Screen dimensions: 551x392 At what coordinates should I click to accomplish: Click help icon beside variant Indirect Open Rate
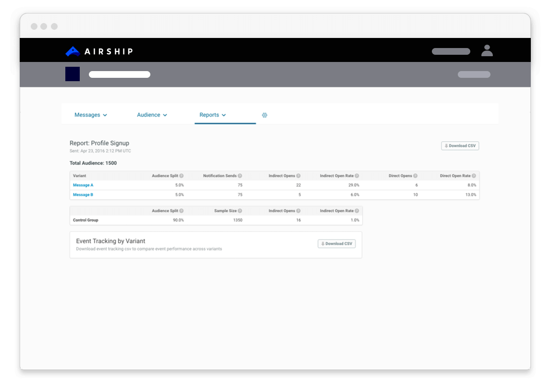357,176
